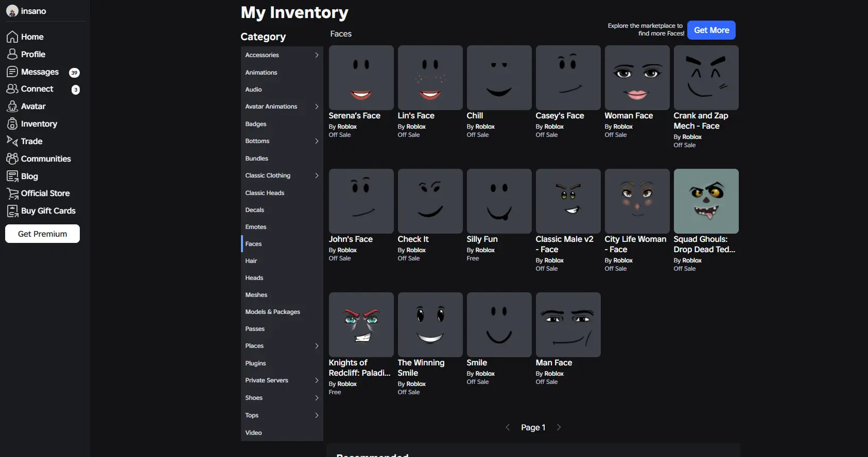
Task: Open the Blog icon in sidebar
Action: 12,176
